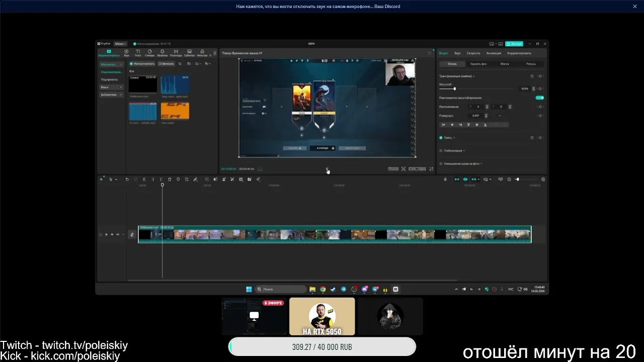The height and width of the screenshot is (362, 644).
Task: Enable the photo noise reduction checkbox
Action: (441, 163)
